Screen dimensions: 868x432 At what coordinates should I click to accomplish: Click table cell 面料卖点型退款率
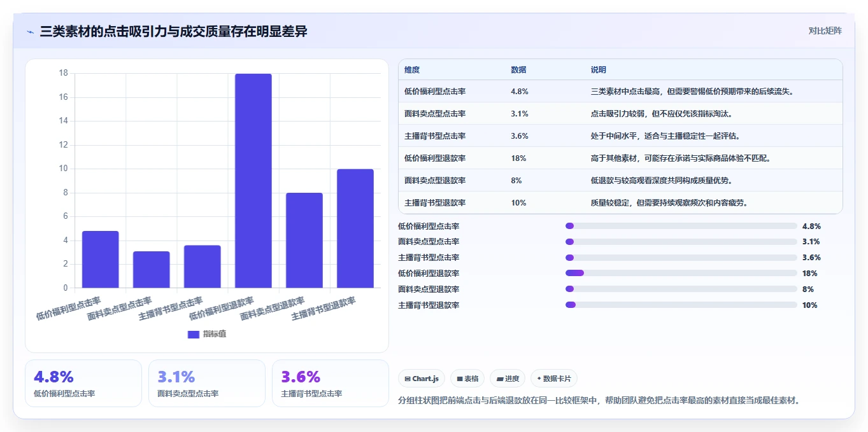[x=435, y=181]
